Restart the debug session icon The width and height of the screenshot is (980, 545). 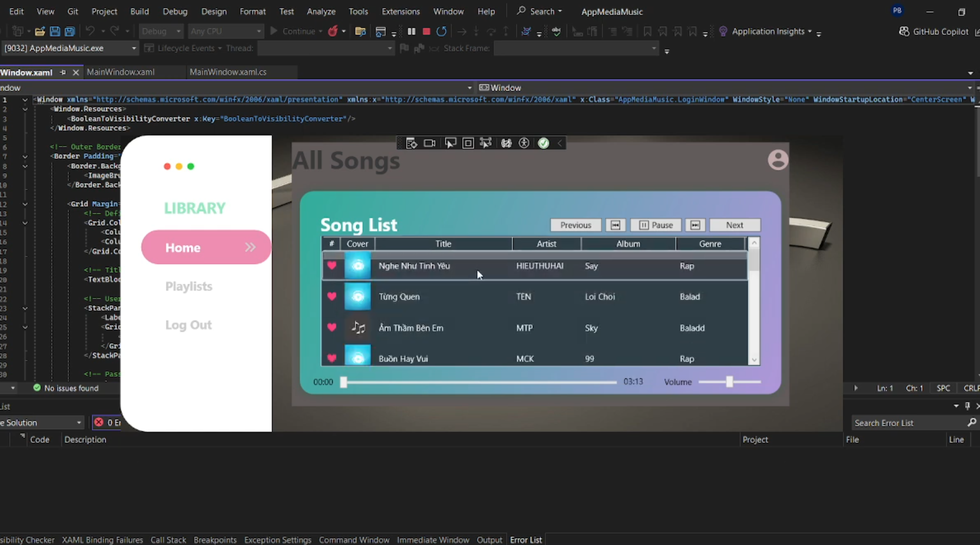[x=441, y=31]
